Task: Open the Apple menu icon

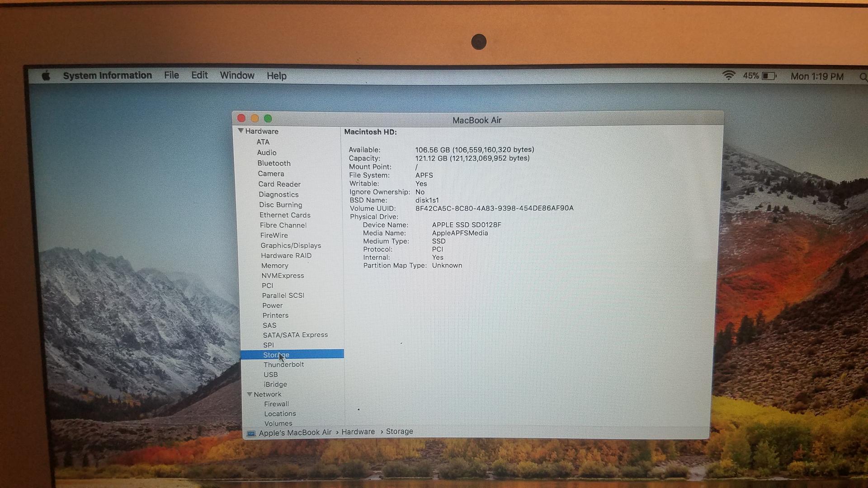Action: (46, 76)
